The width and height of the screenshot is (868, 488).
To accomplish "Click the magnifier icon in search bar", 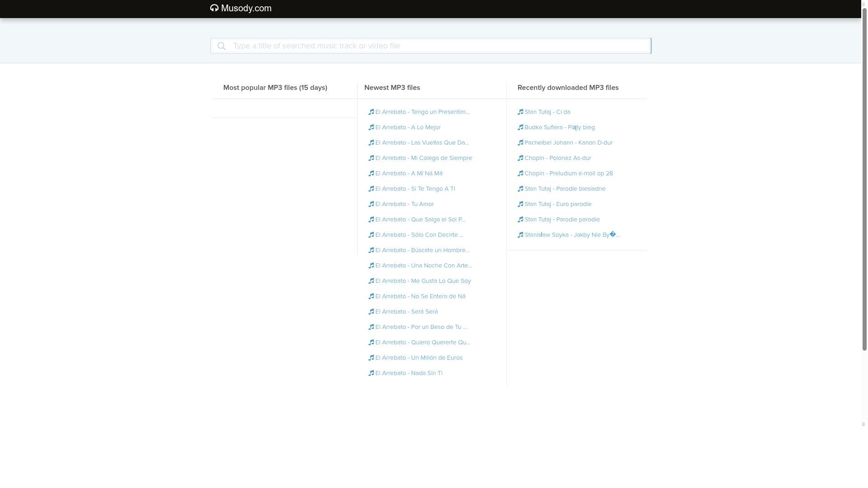I will tap(222, 46).
